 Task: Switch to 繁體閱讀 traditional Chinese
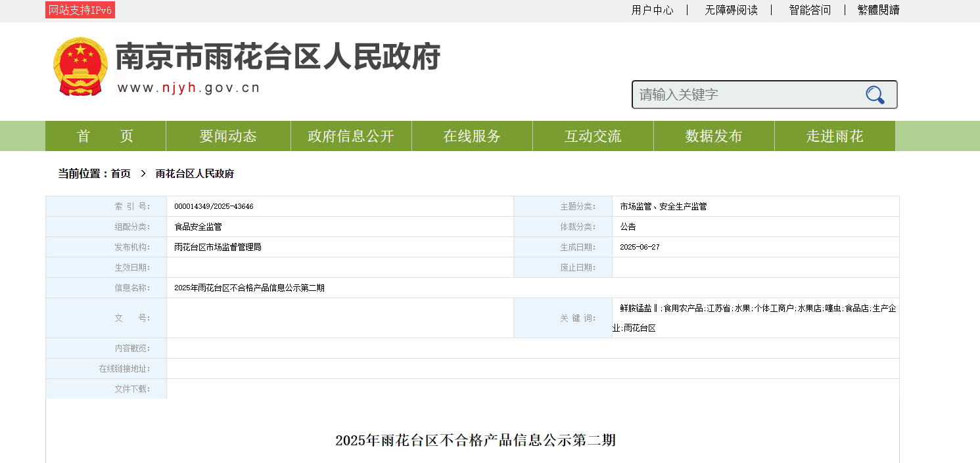878,10
